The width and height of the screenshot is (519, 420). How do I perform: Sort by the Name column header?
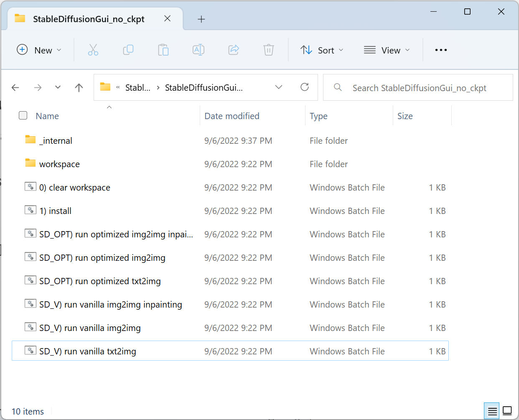click(47, 116)
